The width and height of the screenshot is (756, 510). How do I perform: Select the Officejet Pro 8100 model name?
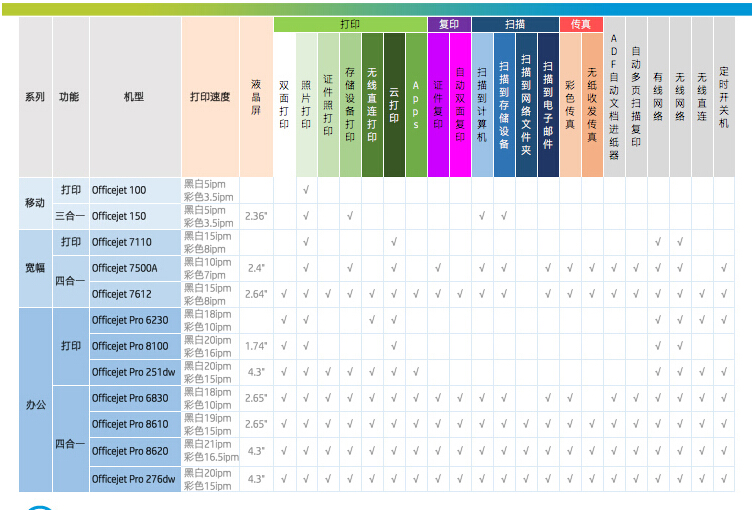click(x=130, y=347)
